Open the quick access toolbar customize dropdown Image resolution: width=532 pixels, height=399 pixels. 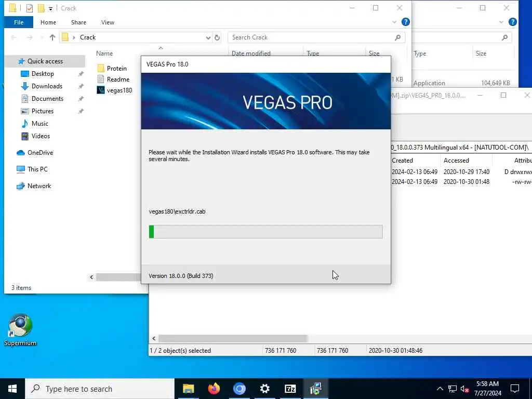[x=50, y=8]
